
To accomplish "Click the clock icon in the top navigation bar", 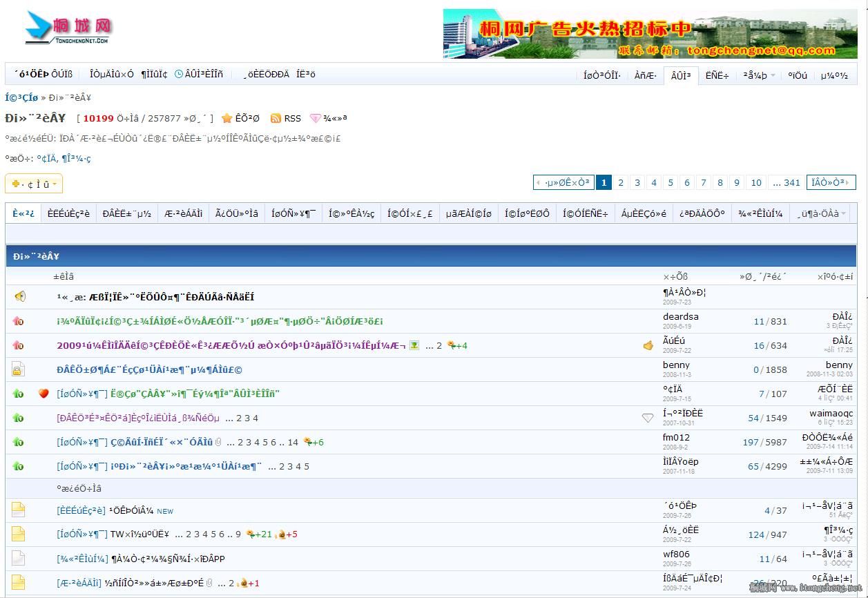I will pyautogui.click(x=179, y=74).
